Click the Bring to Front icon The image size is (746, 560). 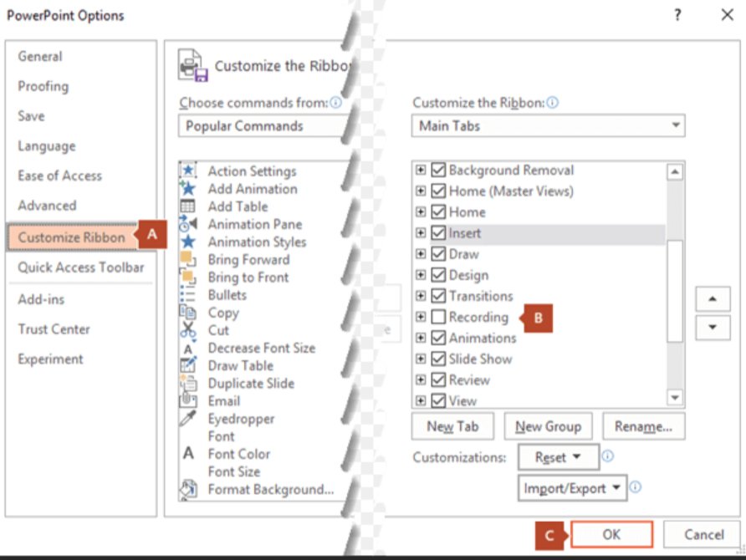188,277
